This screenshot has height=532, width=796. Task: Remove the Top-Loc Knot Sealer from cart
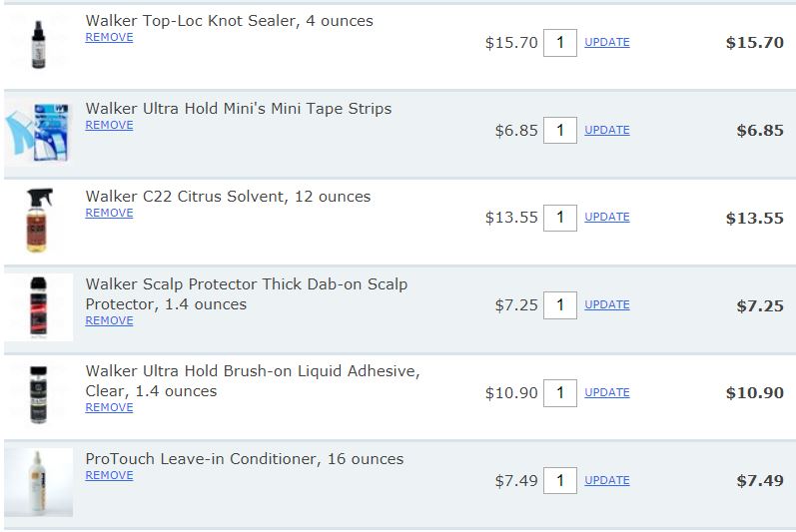[109, 37]
